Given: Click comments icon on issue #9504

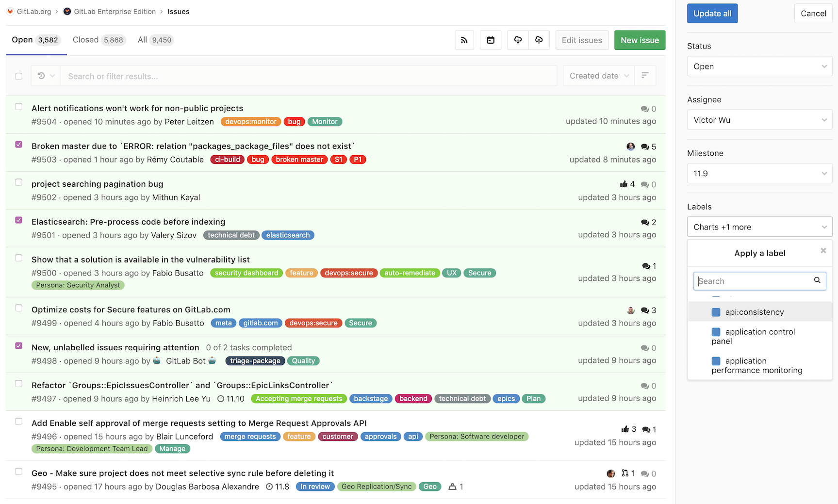Looking at the screenshot, I should [x=645, y=109].
